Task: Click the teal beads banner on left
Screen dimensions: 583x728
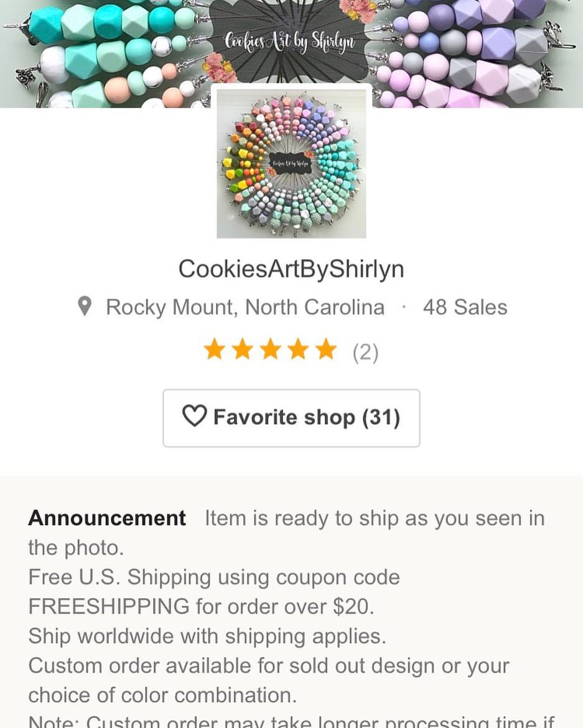Action: click(105, 54)
